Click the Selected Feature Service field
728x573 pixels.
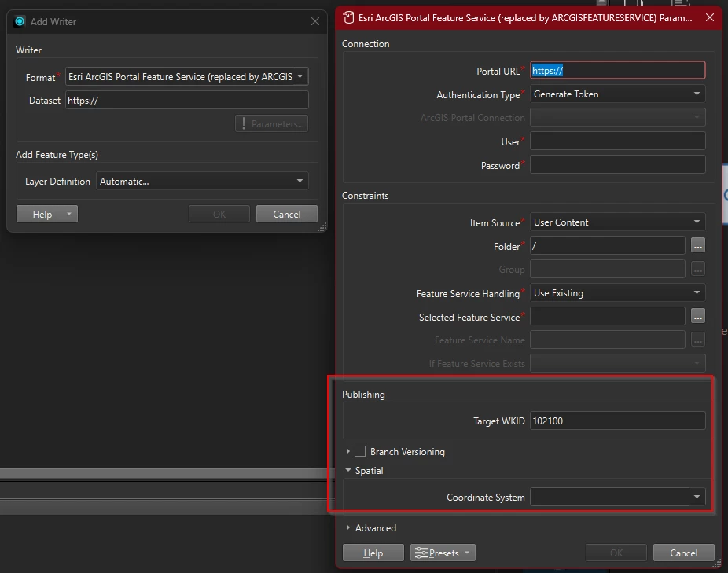pyautogui.click(x=607, y=317)
